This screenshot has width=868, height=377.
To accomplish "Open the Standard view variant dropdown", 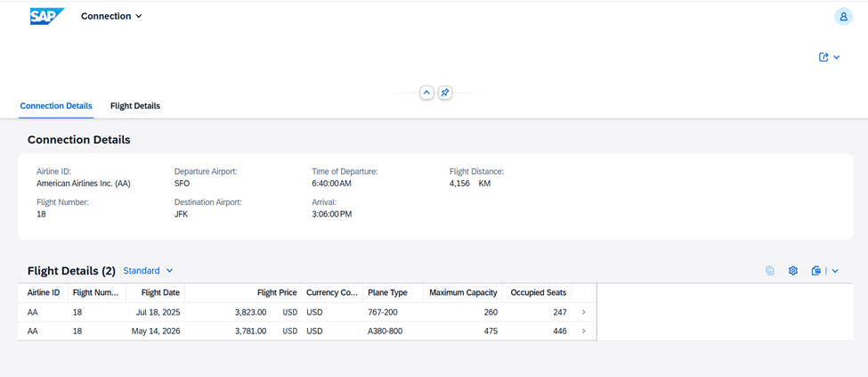I will click(148, 271).
